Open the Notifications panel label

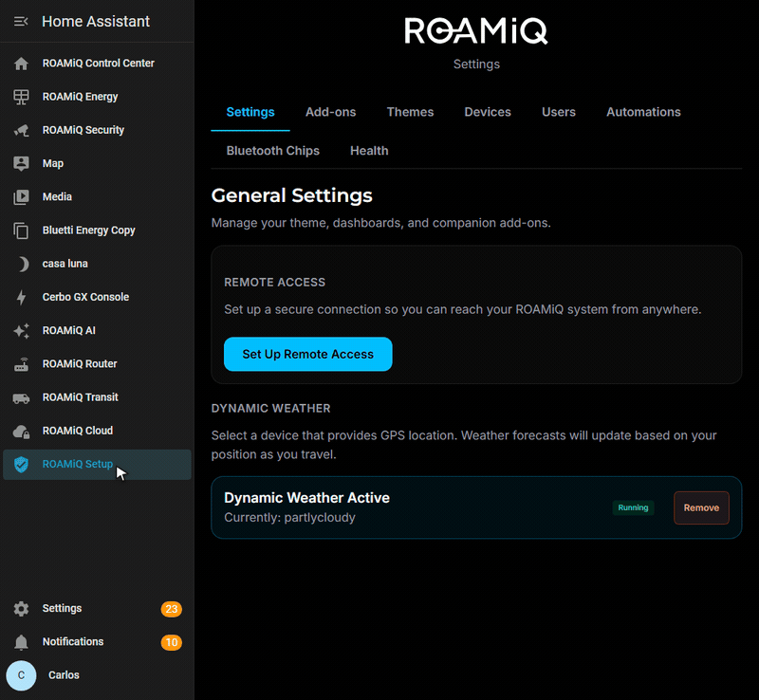(73, 642)
